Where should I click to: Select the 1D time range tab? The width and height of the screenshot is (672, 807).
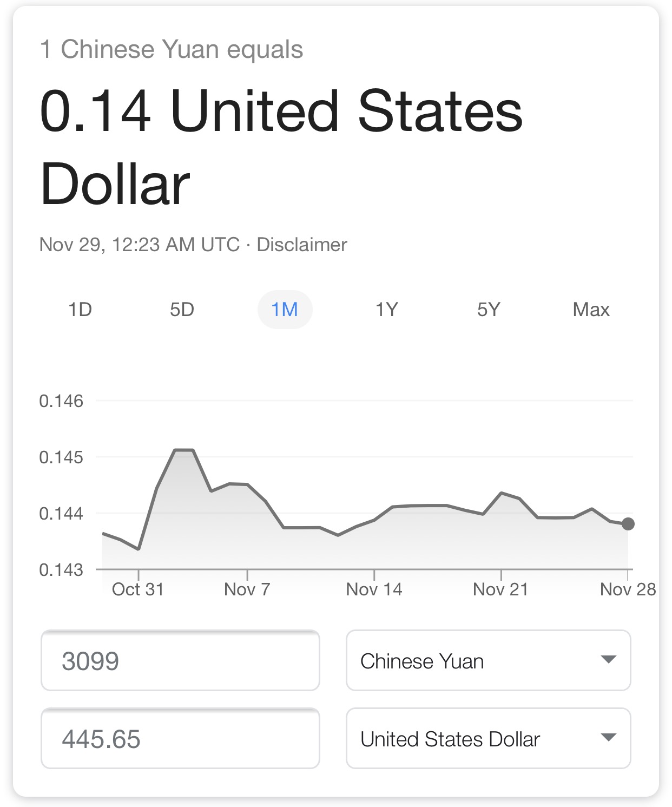point(80,310)
